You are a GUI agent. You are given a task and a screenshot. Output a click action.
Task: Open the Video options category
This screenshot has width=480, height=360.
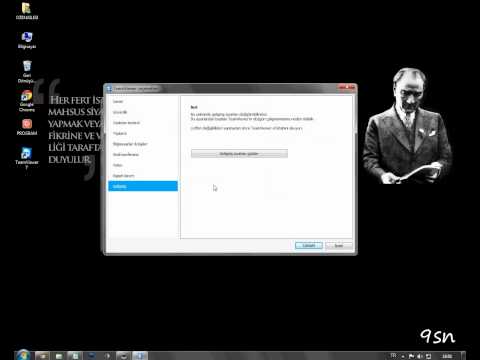click(143, 165)
